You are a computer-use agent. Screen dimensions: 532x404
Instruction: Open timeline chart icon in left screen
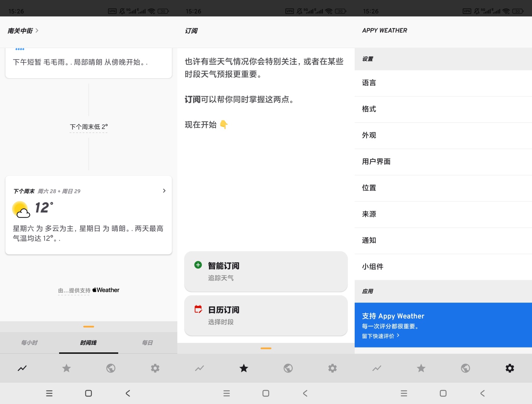tap(22, 368)
